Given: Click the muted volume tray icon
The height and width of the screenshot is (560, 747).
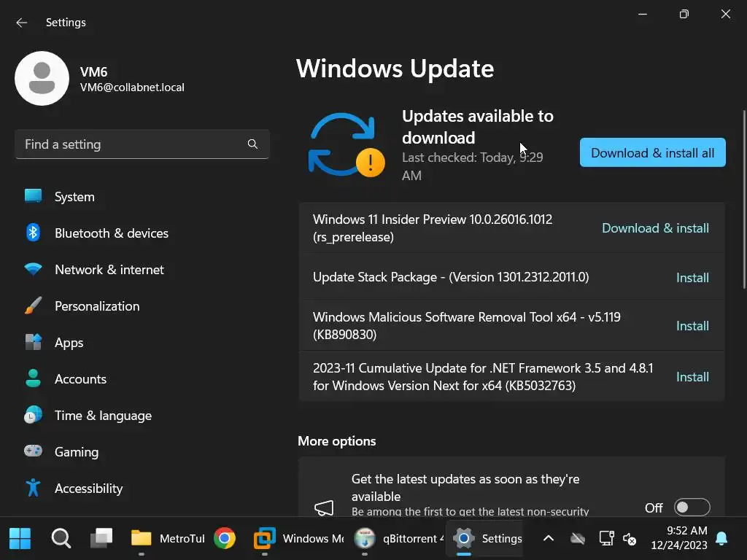Looking at the screenshot, I should coord(630,539).
